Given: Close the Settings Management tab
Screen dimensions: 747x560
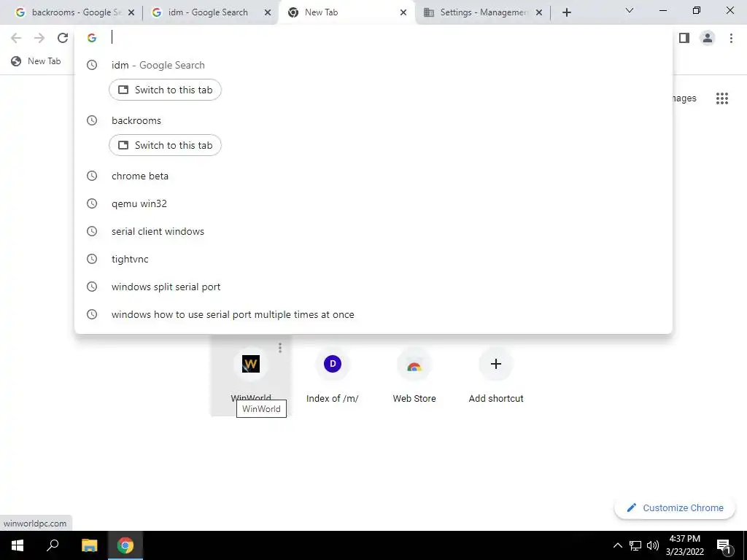Looking at the screenshot, I should point(539,12).
